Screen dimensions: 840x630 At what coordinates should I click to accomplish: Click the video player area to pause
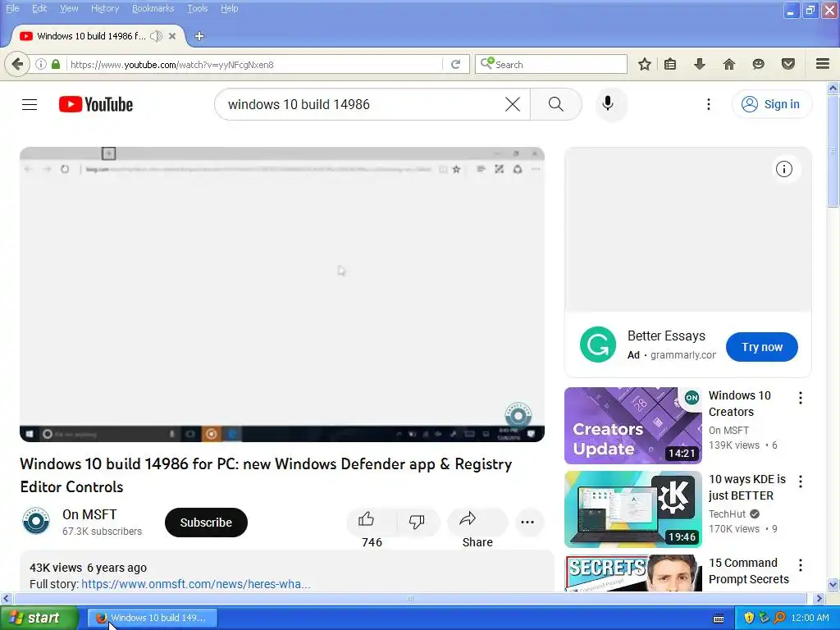coord(282,294)
